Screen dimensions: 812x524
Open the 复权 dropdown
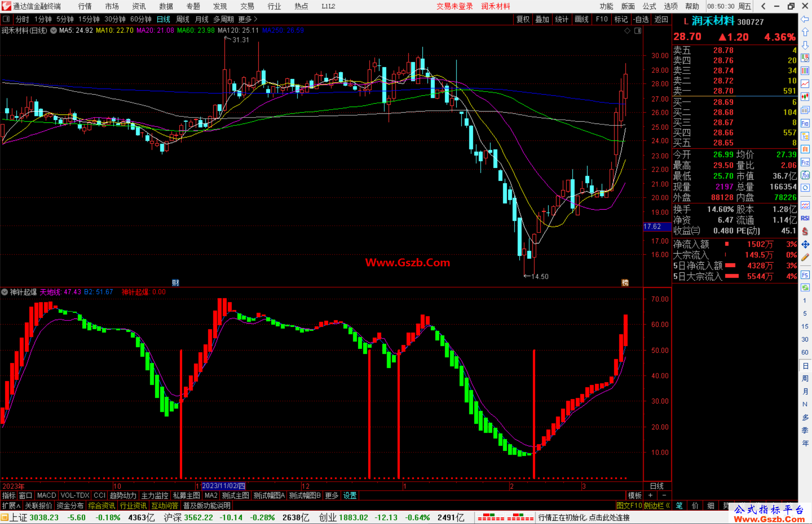523,19
